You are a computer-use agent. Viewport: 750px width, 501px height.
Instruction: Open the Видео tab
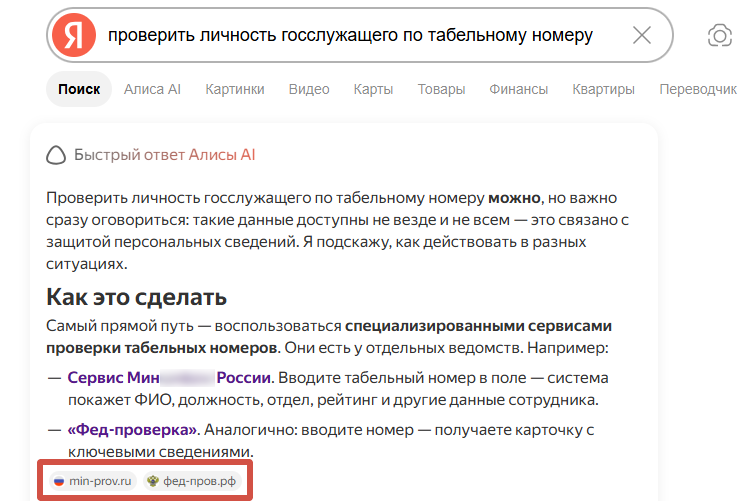tap(309, 89)
